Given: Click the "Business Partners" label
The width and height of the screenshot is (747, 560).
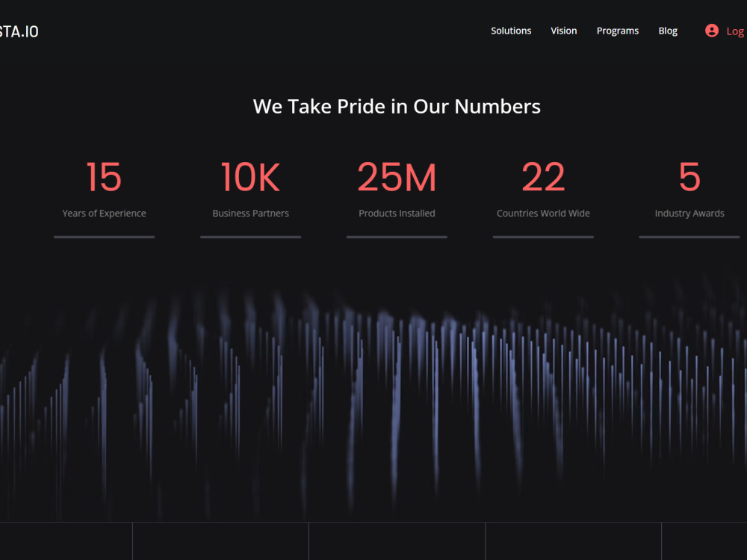Looking at the screenshot, I should tap(250, 214).
